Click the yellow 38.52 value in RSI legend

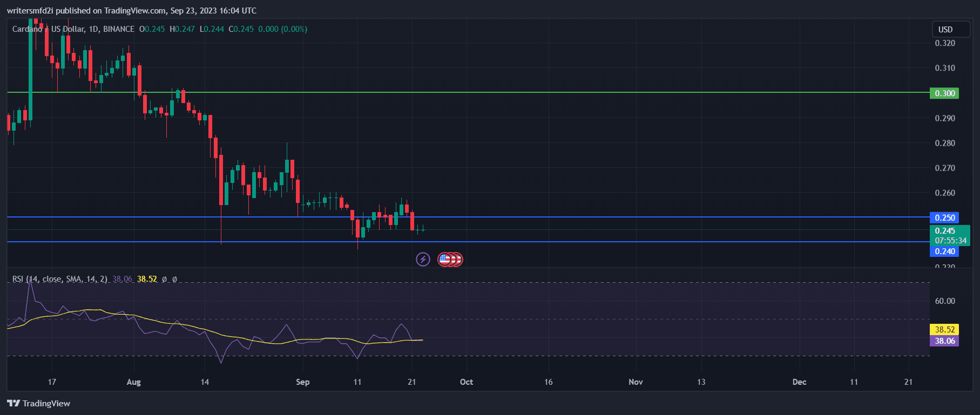pos(147,279)
